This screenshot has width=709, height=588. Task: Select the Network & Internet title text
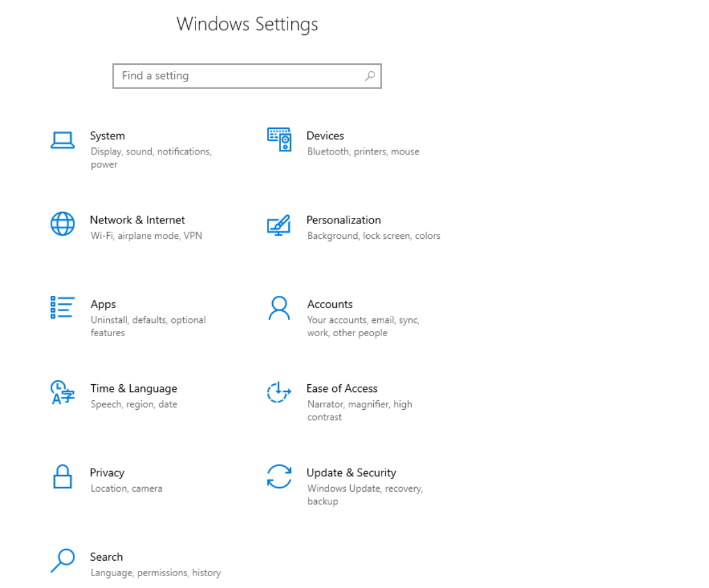[137, 220]
